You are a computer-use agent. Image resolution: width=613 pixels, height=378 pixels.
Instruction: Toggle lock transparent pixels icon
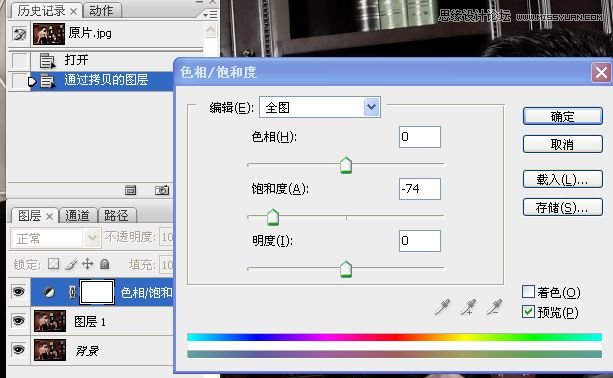pyautogui.click(x=54, y=264)
